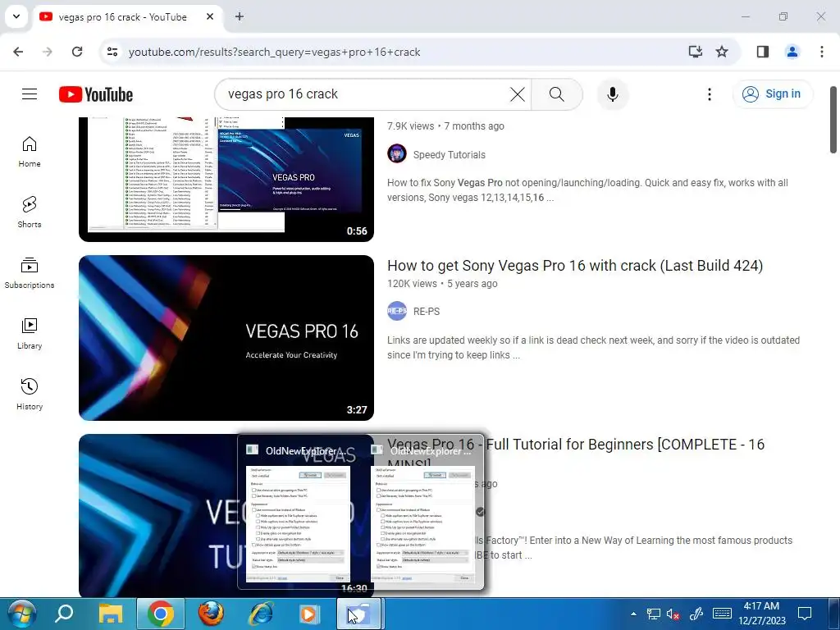The height and width of the screenshot is (630, 840).
Task: Open the 0:56 Vegas Pro fix video thumbnail
Action: click(226, 179)
